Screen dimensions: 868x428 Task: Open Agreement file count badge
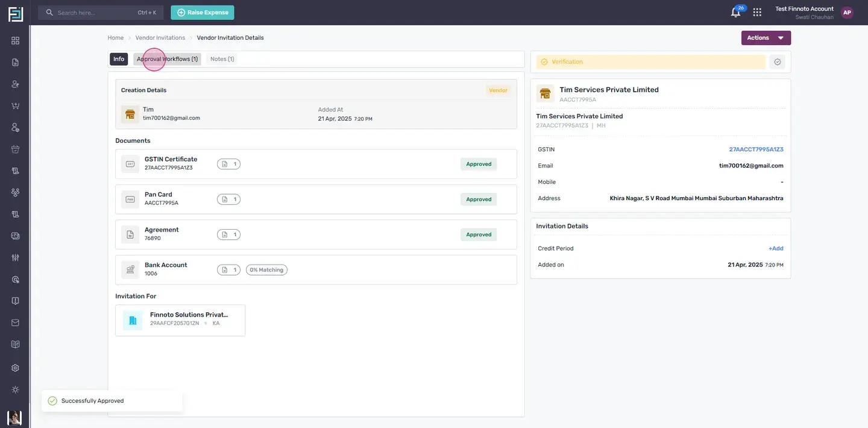click(228, 234)
